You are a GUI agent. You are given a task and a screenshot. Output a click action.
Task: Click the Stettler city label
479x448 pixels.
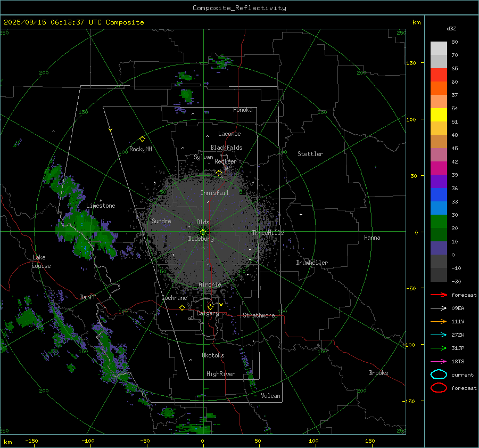pyautogui.click(x=310, y=154)
